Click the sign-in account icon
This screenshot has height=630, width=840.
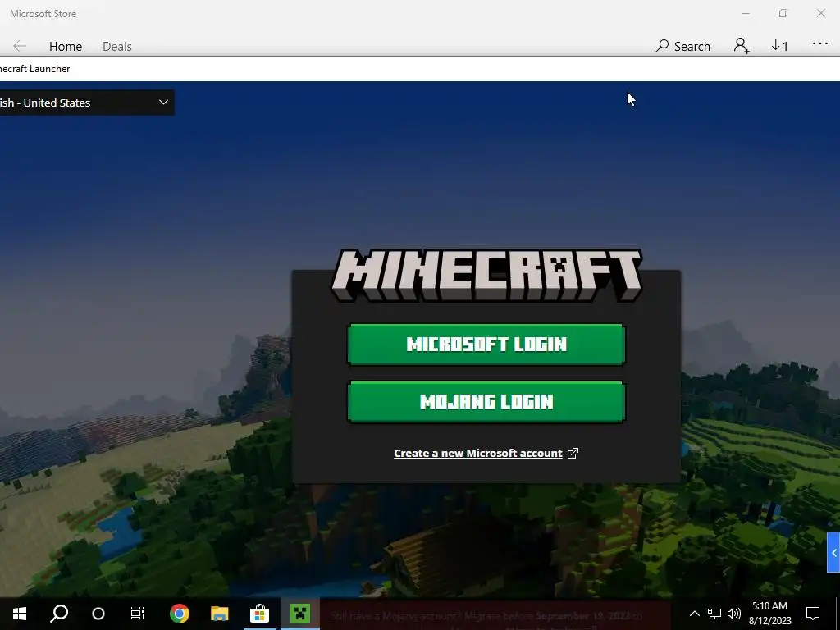pos(742,46)
